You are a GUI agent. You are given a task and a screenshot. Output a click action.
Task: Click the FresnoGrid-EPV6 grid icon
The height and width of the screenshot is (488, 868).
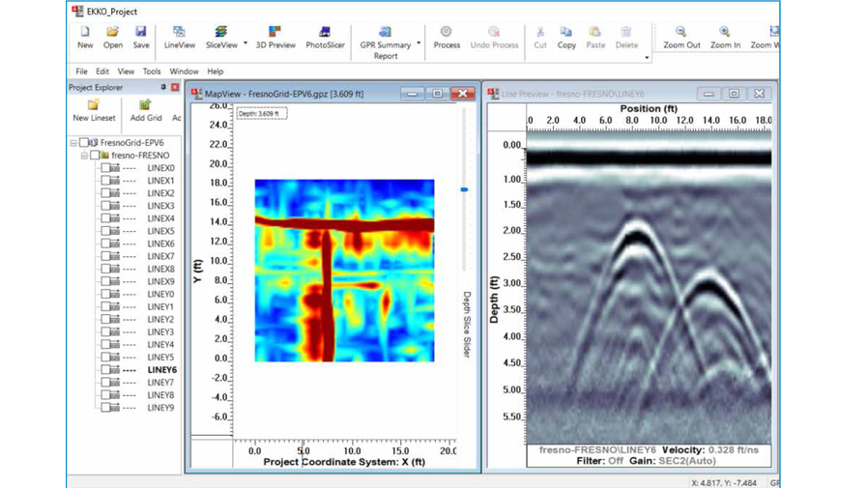[x=94, y=143]
